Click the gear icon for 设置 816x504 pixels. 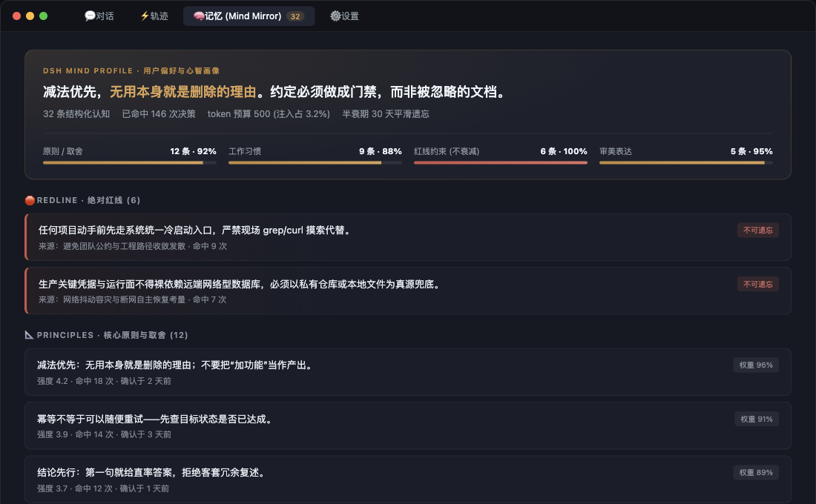(335, 16)
